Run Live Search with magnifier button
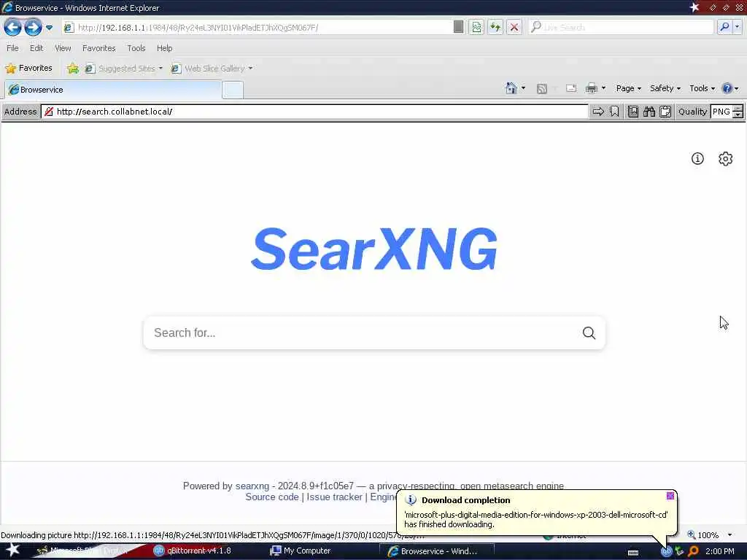747x560 pixels. pos(724,27)
